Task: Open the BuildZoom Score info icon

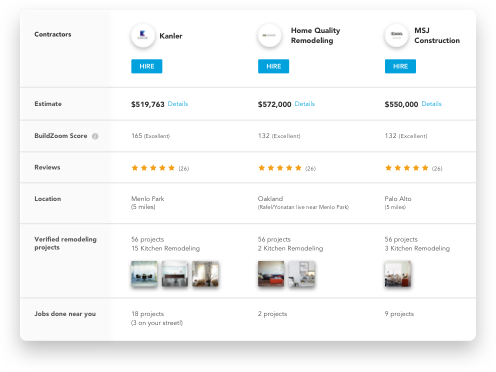Action: tap(95, 136)
